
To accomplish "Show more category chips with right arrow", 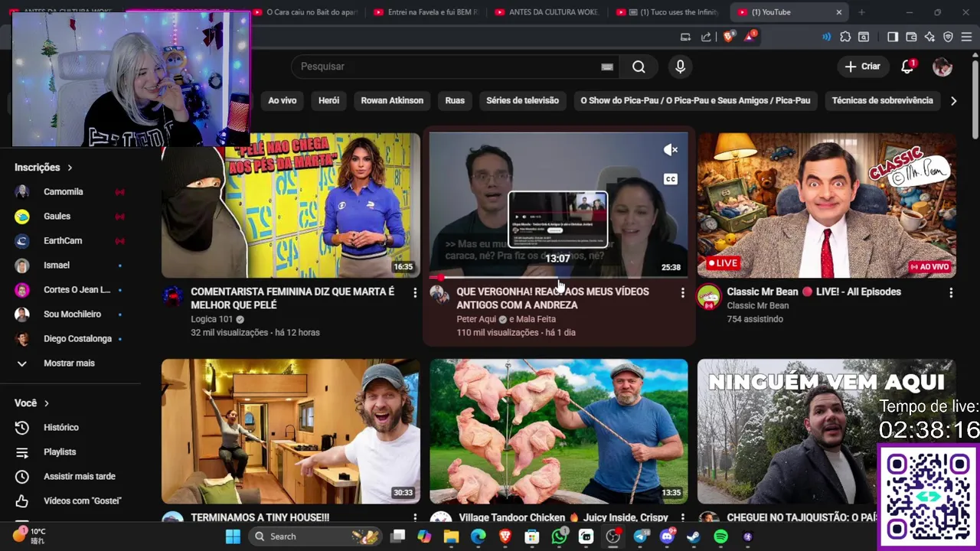I will tap(953, 100).
